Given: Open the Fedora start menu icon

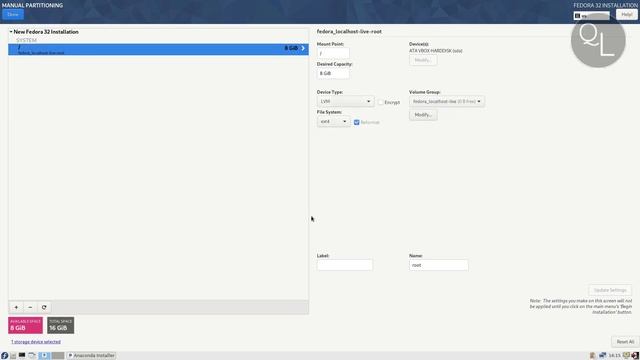Looking at the screenshot, I should [x=4, y=356].
